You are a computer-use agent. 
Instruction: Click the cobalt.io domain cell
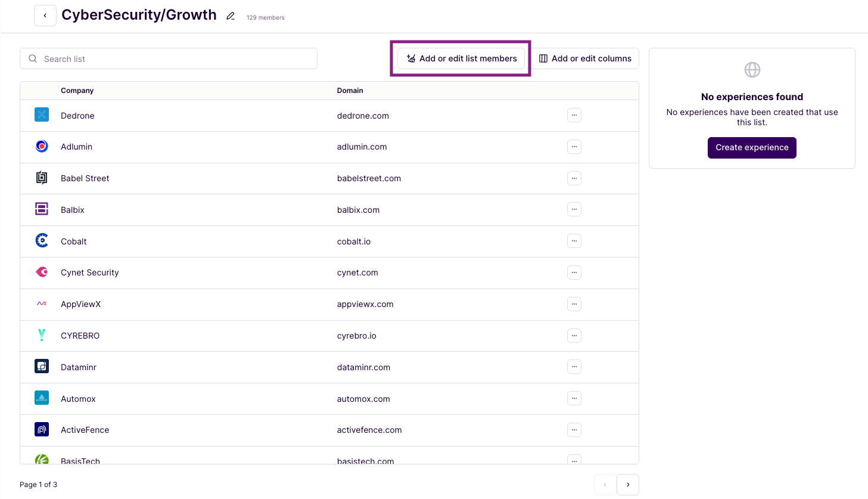coord(354,241)
